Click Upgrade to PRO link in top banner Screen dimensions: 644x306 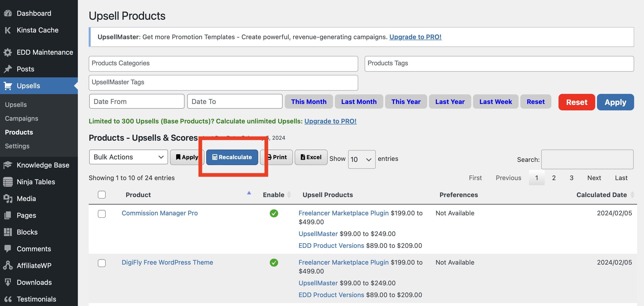(x=415, y=37)
